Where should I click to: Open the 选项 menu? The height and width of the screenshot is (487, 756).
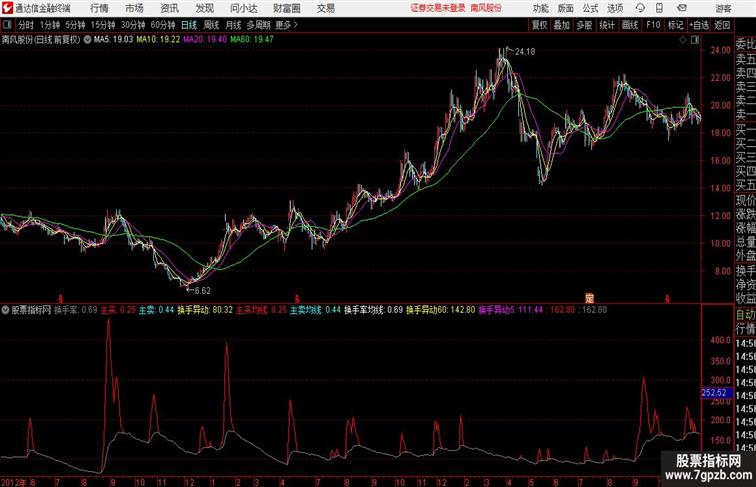click(615, 8)
